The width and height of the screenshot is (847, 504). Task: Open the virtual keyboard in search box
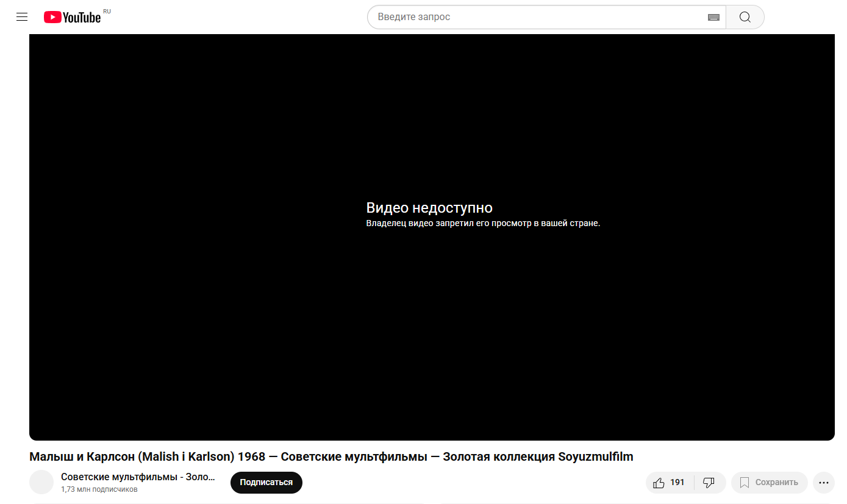pos(713,17)
